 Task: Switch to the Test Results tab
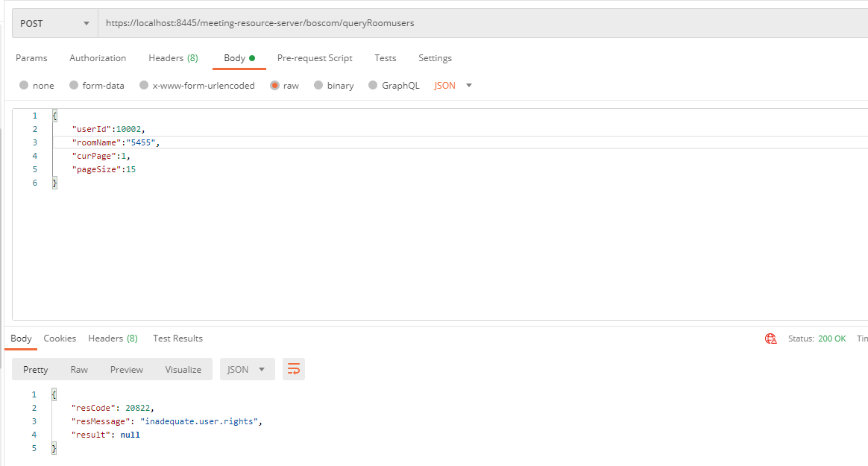[x=177, y=338]
